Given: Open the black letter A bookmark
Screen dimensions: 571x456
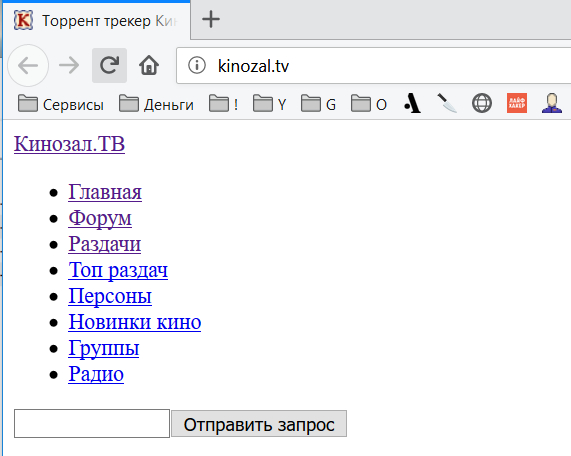Looking at the screenshot, I should [x=413, y=104].
